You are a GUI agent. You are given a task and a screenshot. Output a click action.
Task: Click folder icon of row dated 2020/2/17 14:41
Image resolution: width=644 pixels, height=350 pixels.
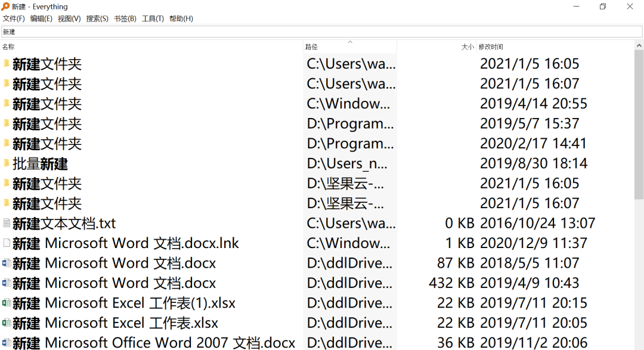tap(6, 143)
